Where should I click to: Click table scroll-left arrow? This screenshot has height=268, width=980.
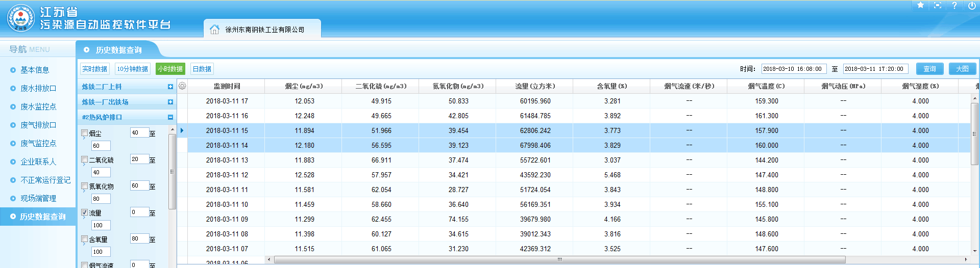click(x=269, y=260)
